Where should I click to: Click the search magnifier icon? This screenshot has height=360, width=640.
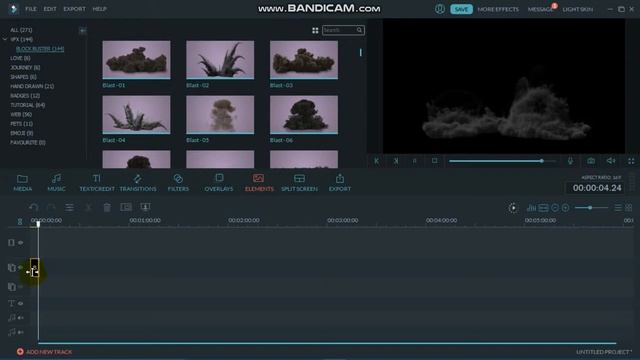pyautogui.click(x=360, y=30)
